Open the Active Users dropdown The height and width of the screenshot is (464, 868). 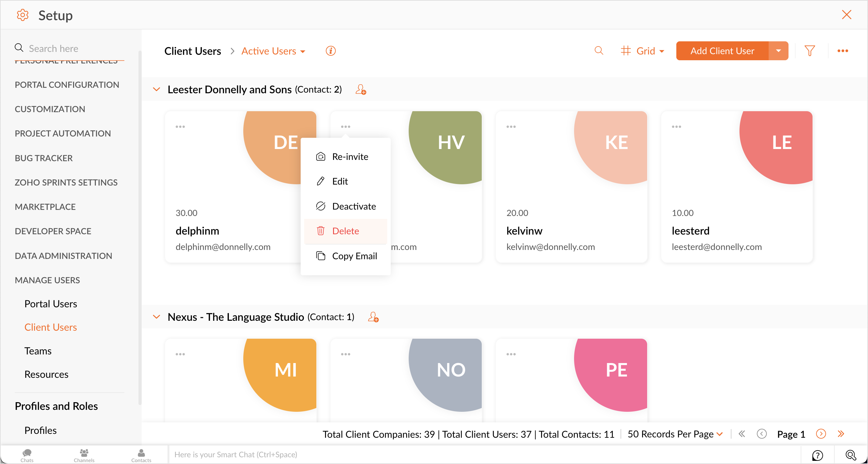[x=273, y=51]
